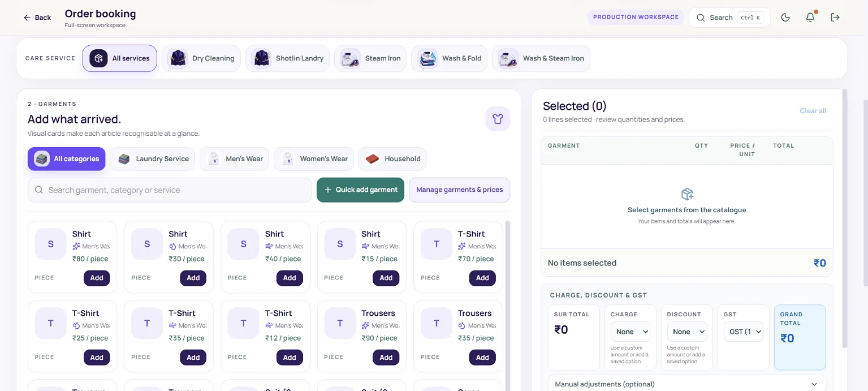Pick the Steam Iron service
Image resolution: width=868 pixels, height=391 pixels.
click(370, 58)
